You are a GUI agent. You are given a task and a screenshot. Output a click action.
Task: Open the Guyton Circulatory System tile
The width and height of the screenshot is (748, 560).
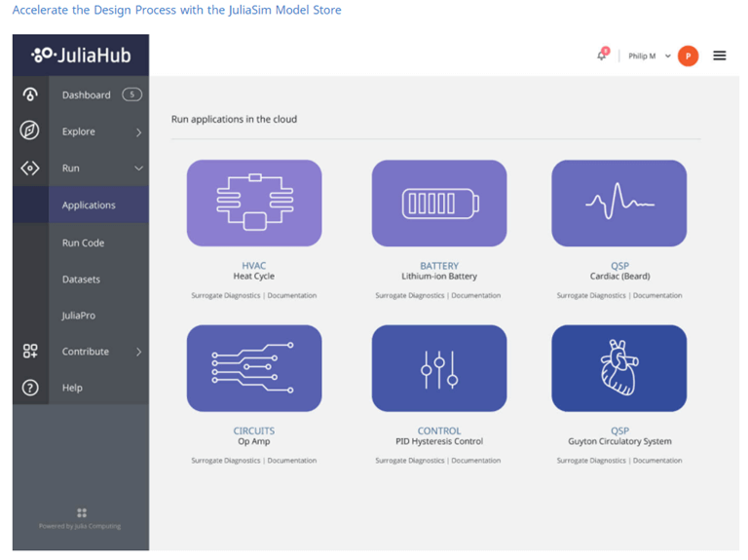[619, 368]
